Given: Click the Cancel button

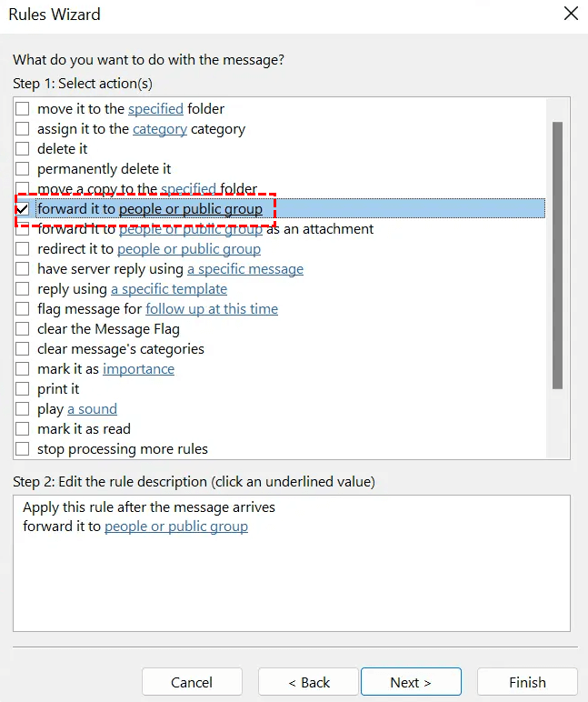Looking at the screenshot, I should tap(192, 682).
